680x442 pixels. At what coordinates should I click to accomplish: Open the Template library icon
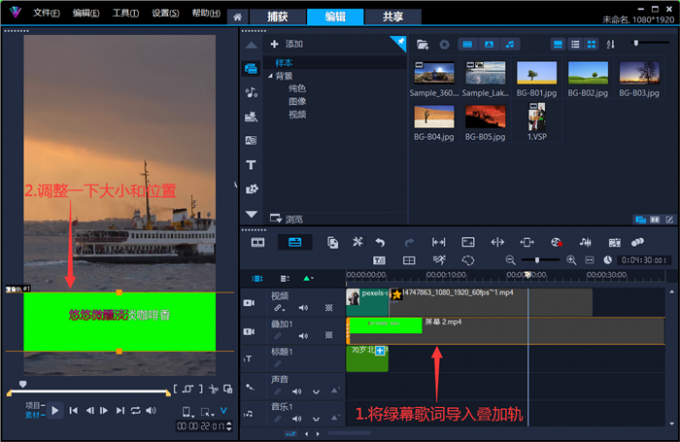[251, 116]
